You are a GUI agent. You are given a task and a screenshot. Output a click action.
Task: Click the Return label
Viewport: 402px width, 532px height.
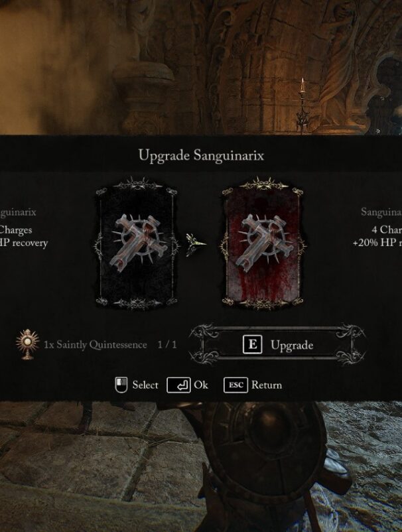[x=267, y=385]
